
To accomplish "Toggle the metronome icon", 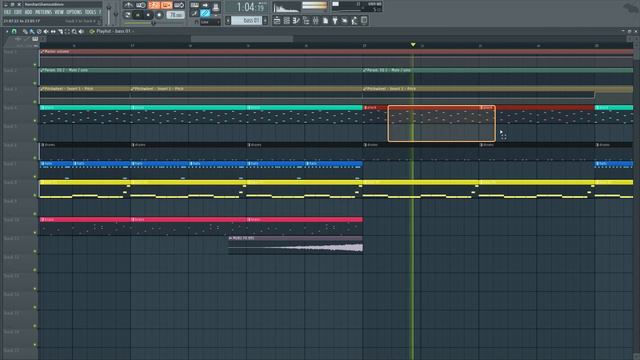I will click(129, 5).
